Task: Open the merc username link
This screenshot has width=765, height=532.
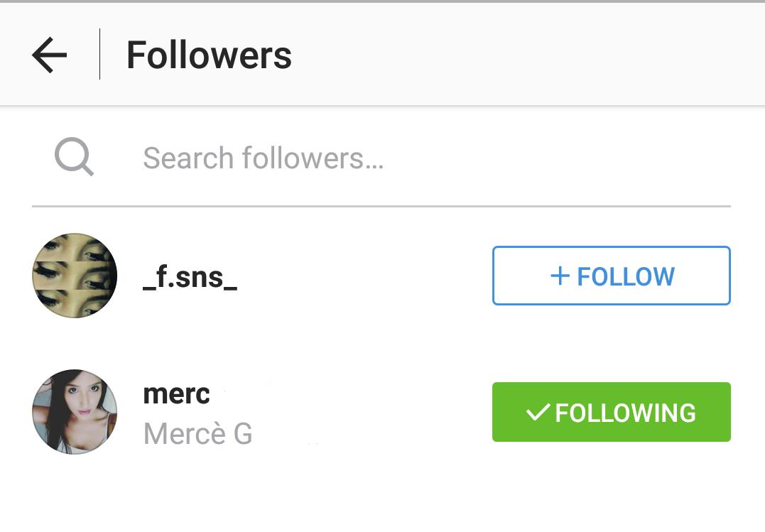Action: (176, 393)
